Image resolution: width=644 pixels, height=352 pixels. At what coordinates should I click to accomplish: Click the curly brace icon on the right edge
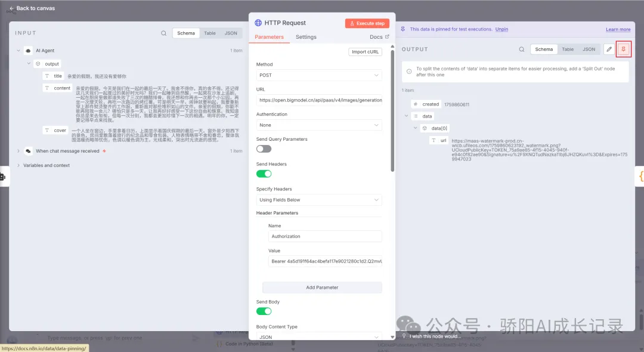tap(640, 176)
